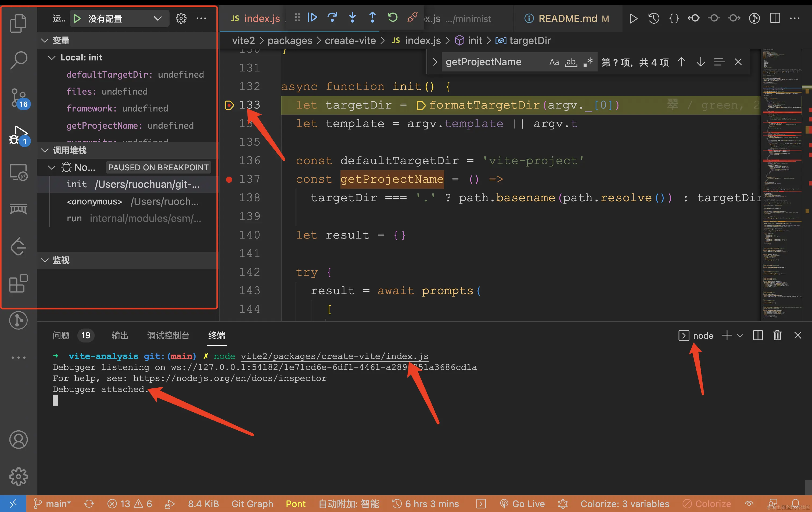Open the debug configuration dropdown

[157, 19]
